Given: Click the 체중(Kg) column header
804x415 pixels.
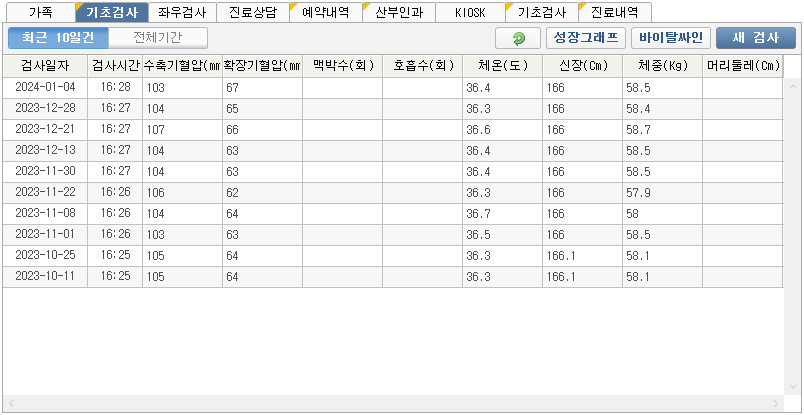Looking at the screenshot, I should pos(662,66).
